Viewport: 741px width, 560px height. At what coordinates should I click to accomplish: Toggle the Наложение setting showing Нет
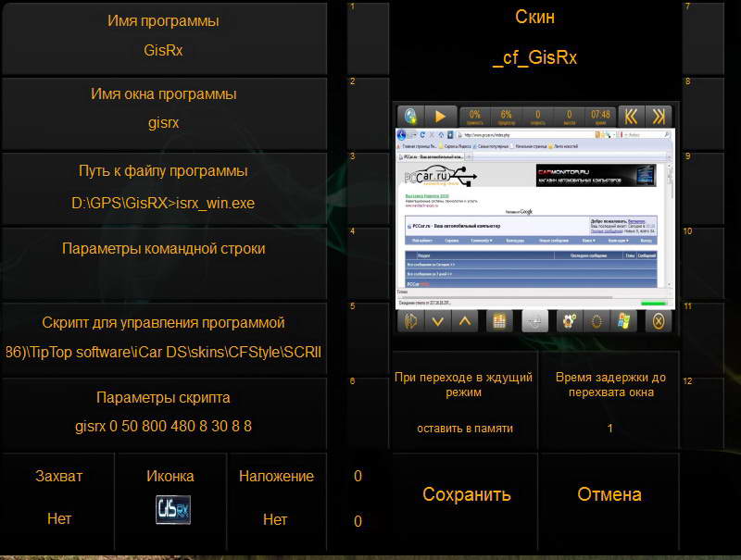click(275, 500)
